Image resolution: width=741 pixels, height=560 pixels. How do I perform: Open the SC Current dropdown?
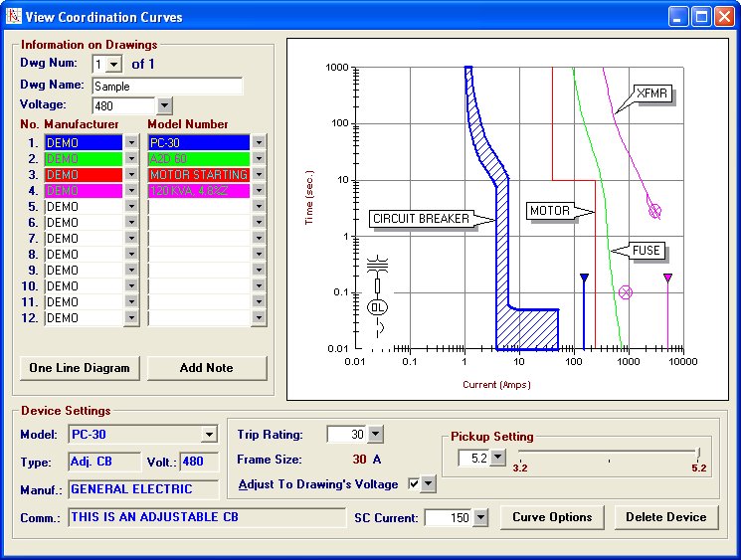click(x=480, y=517)
